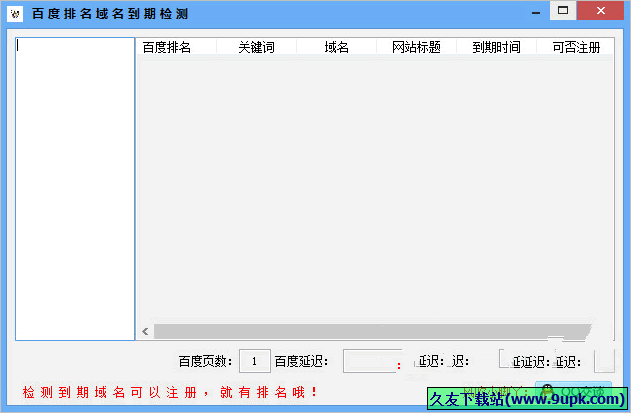Click the 百度延迟 input field

point(372,361)
